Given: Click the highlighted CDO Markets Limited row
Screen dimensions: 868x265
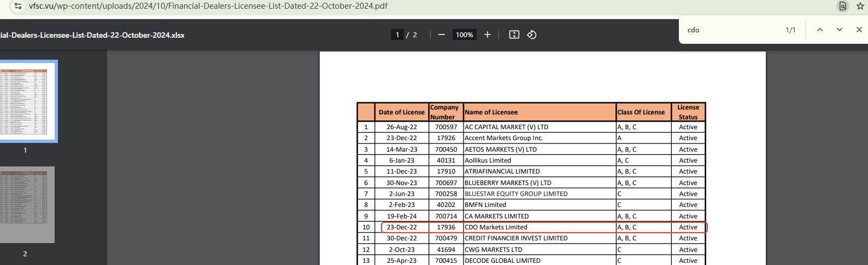Looking at the screenshot, I should pyautogui.click(x=496, y=227).
